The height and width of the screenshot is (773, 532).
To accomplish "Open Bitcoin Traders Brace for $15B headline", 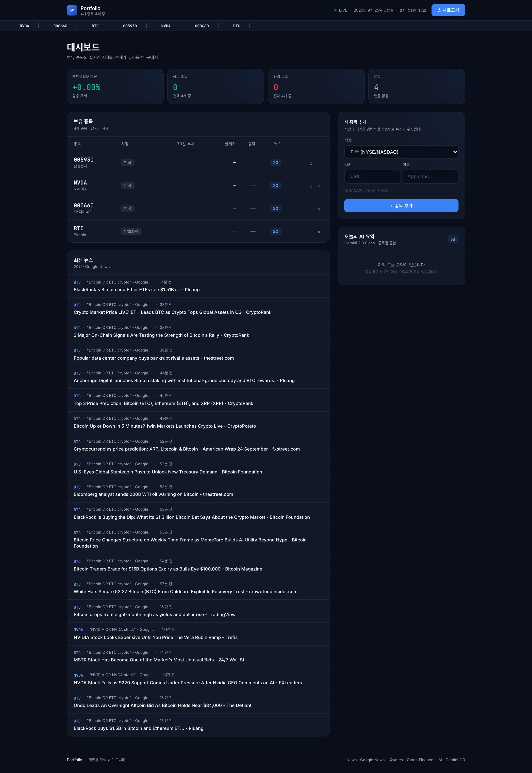I will [168, 569].
